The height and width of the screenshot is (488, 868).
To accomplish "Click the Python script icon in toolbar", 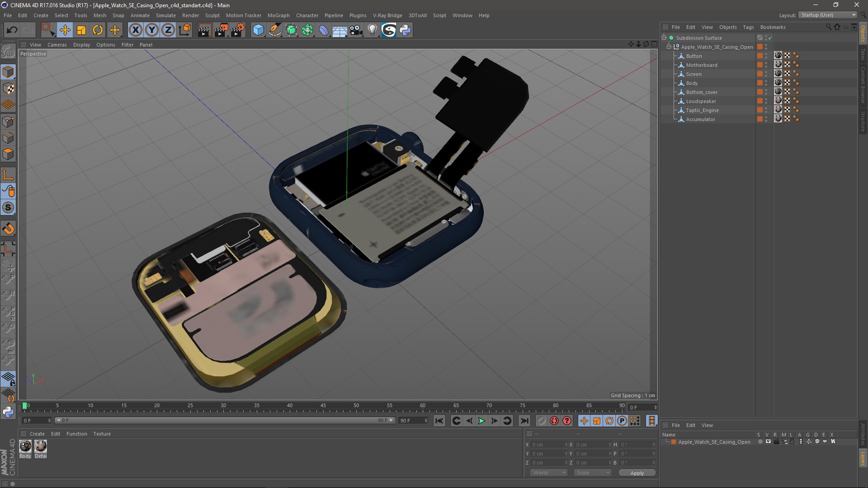I will 406,30.
